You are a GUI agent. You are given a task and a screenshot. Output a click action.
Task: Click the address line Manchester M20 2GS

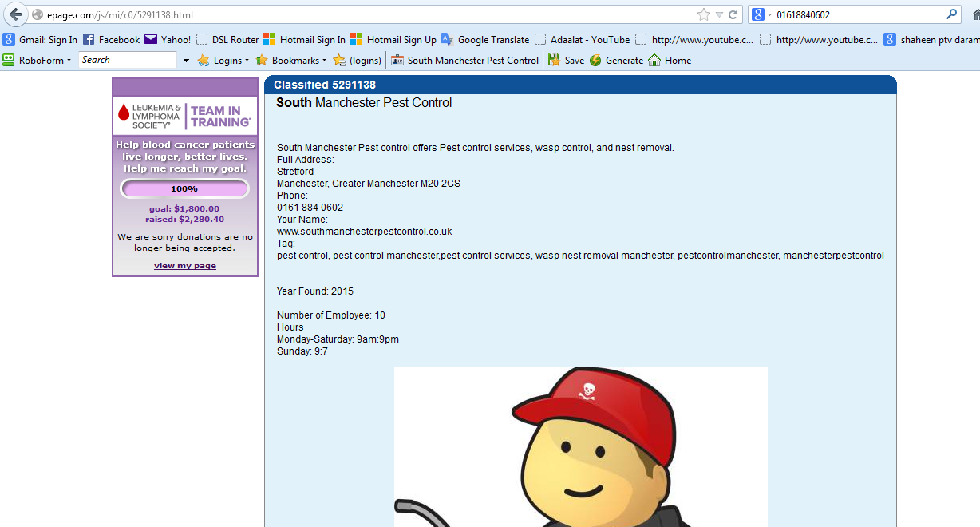369,184
